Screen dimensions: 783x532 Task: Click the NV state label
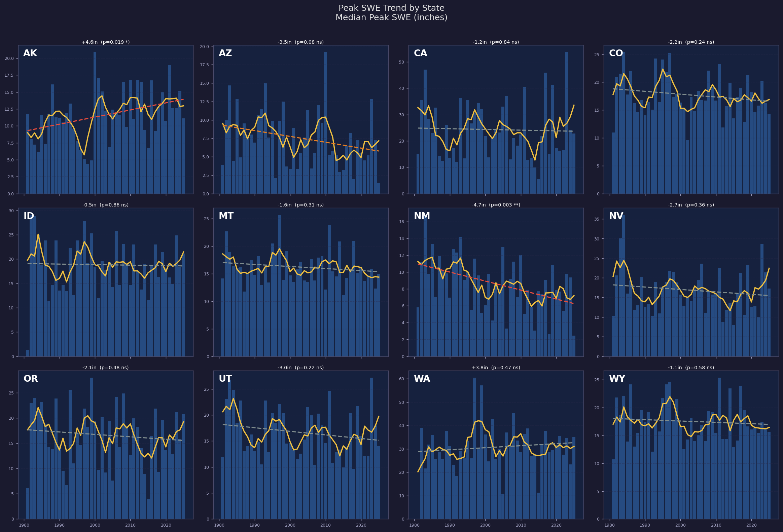point(616,216)
